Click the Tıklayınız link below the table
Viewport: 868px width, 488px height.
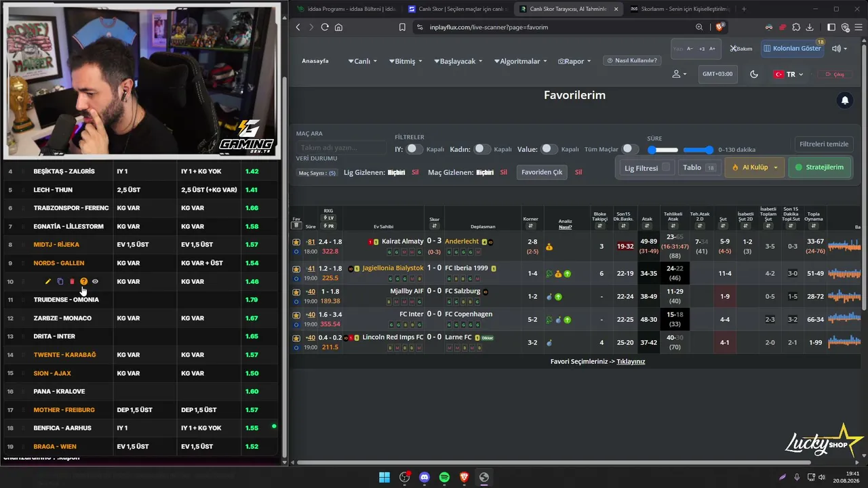[x=631, y=362]
